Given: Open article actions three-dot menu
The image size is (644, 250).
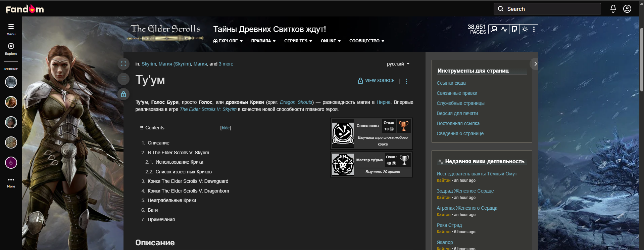Looking at the screenshot, I should click(406, 81).
